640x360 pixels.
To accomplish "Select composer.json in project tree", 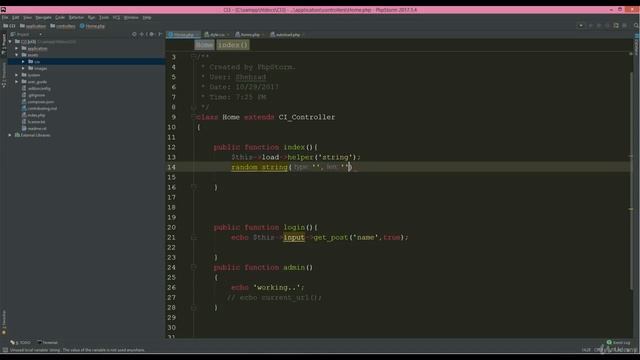I will pos(38,102).
